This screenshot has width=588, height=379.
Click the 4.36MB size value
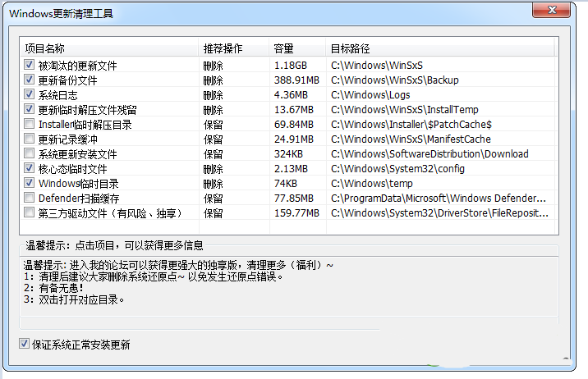click(x=291, y=95)
